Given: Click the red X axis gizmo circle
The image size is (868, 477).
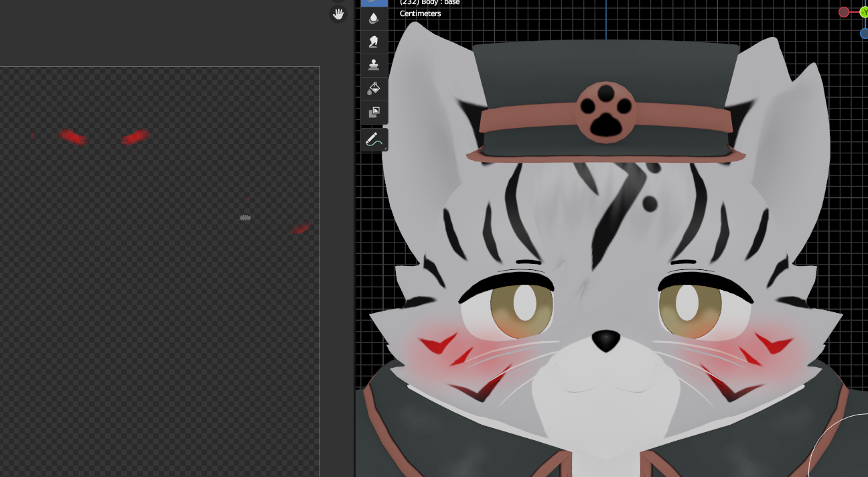Looking at the screenshot, I should [844, 12].
